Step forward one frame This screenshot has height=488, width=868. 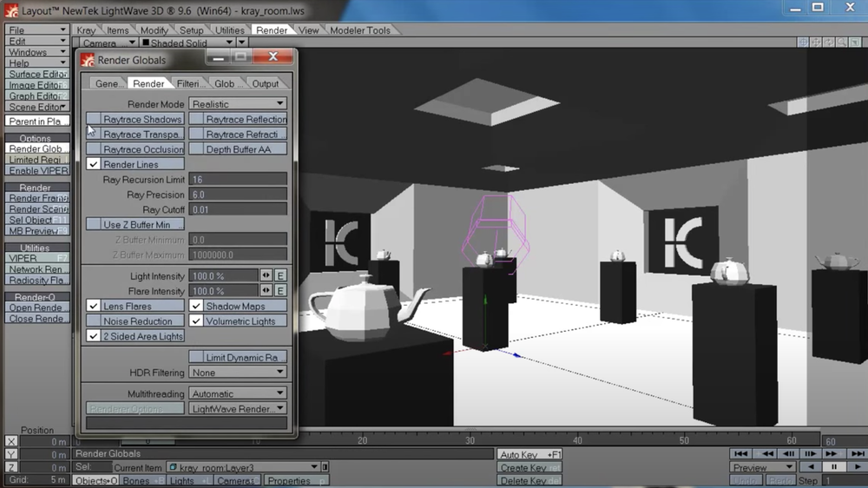(811, 453)
